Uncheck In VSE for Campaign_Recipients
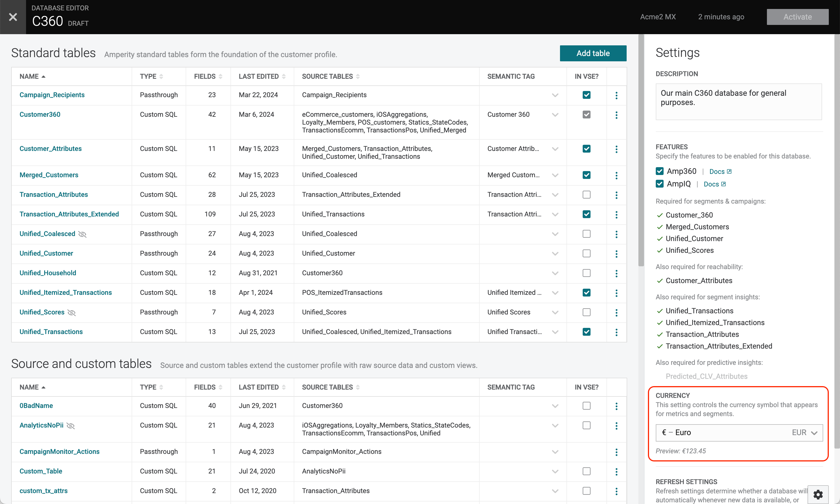Screen dimensions: 840x504 point(586,95)
